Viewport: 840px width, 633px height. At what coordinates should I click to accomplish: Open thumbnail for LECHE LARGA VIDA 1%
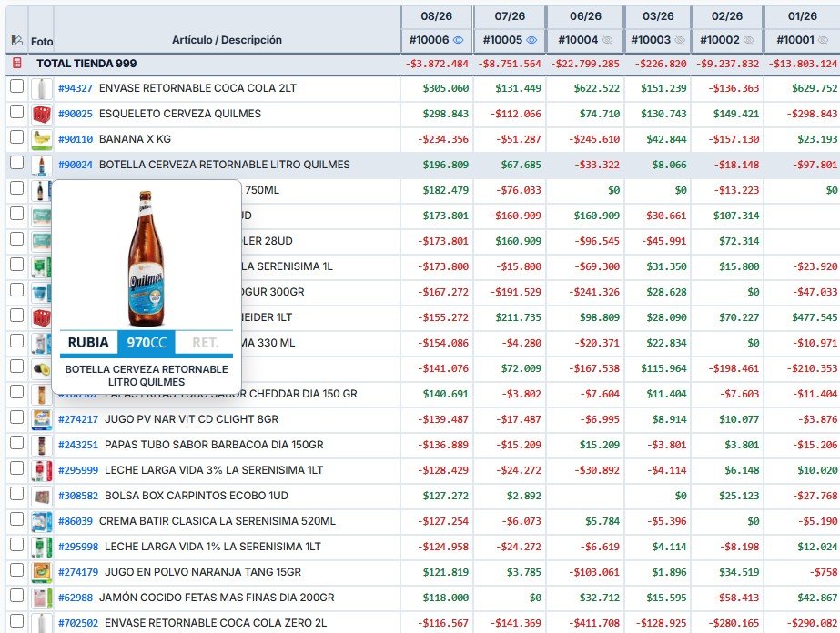[41, 547]
